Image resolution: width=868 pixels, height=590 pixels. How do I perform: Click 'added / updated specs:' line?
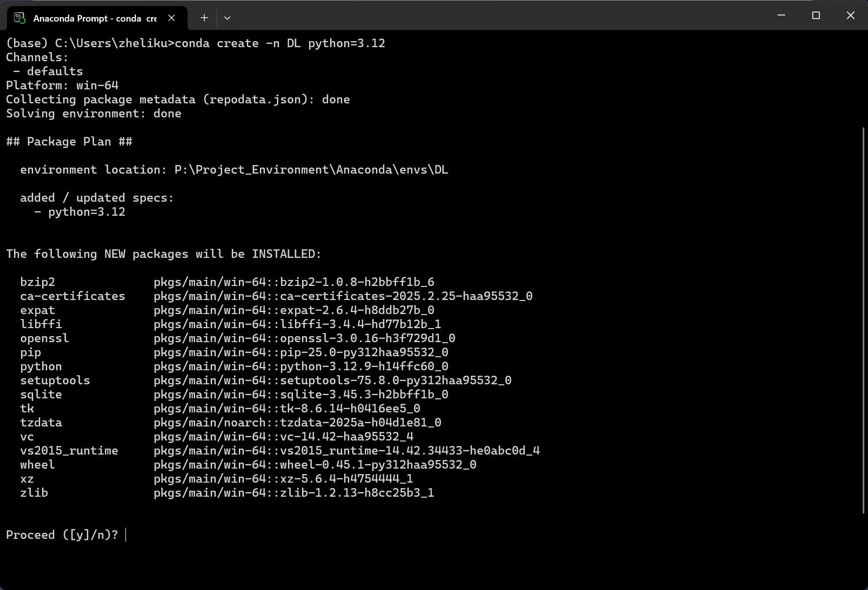coord(97,198)
